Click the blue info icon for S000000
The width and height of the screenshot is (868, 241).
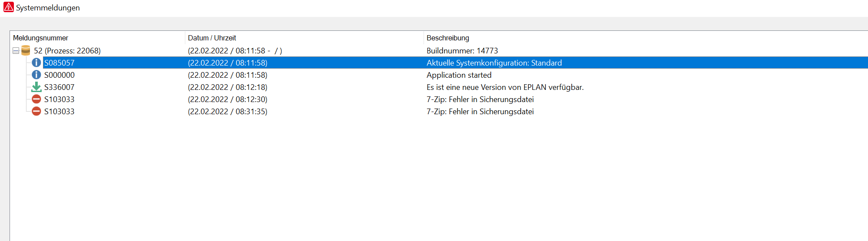point(36,75)
